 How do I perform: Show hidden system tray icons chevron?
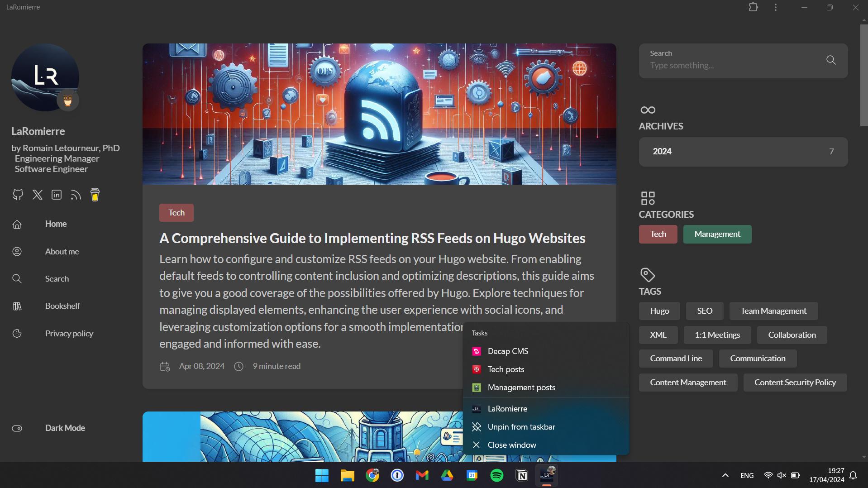tap(725, 475)
